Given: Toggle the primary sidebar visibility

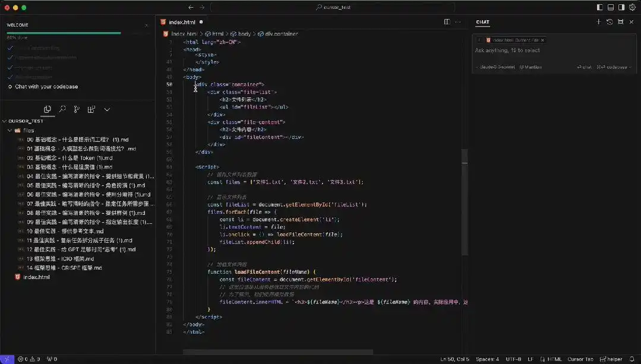Looking at the screenshot, I should point(599,7).
